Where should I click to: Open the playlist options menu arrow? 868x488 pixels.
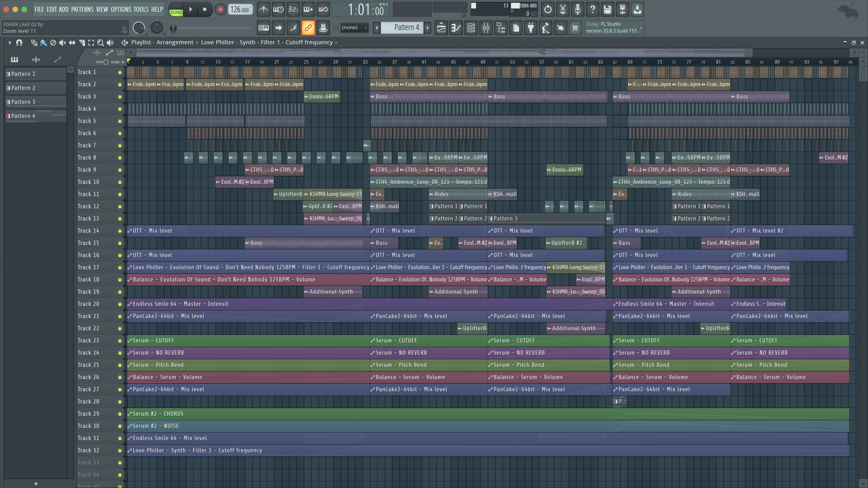(9, 42)
